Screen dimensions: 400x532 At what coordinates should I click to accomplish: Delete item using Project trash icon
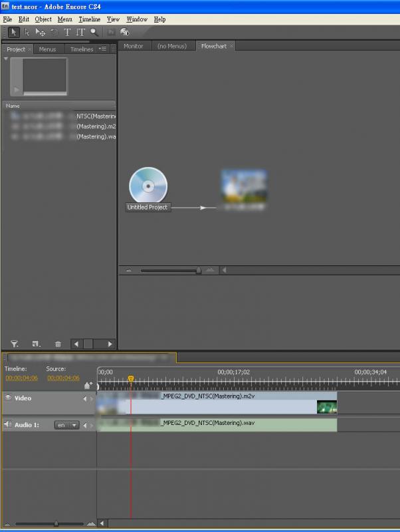click(58, 344)
